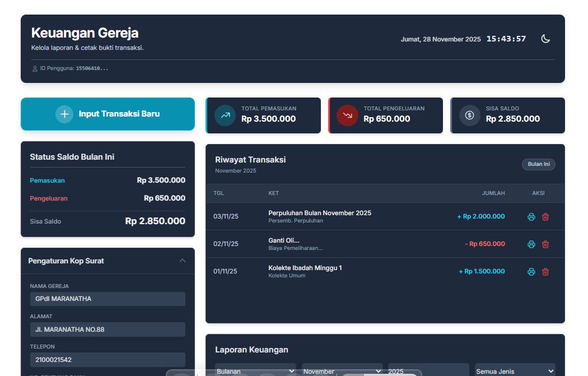The width and height of the screenshot is (588, 376).
Task: Click the user profile icon beside ID Pengguna
Action: (35, 69)
